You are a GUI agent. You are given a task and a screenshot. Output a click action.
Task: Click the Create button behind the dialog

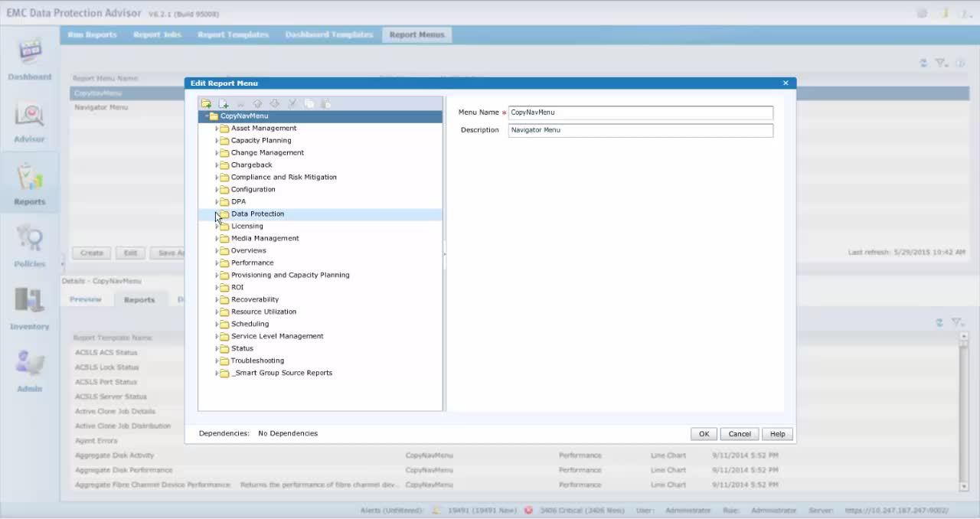tap(92, 253)
